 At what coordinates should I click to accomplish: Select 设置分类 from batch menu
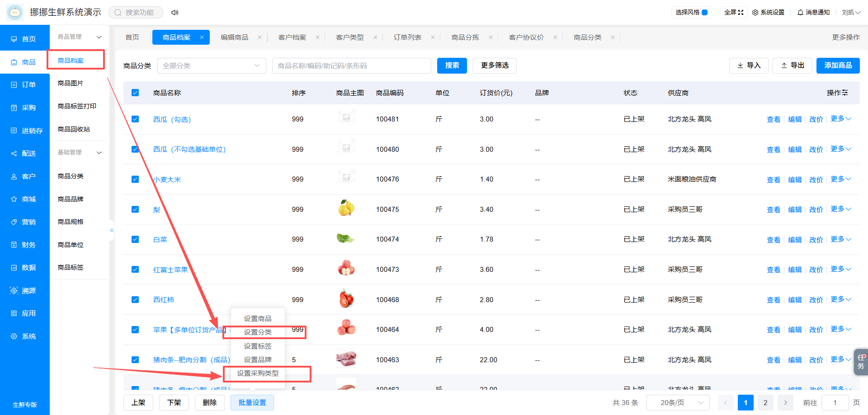258,332
